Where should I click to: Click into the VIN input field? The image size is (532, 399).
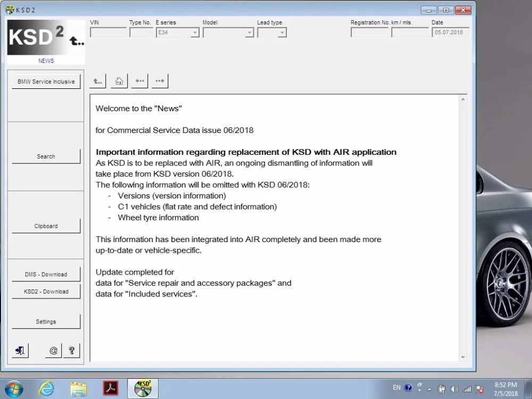pyautogui.click(x=108, y=32)
